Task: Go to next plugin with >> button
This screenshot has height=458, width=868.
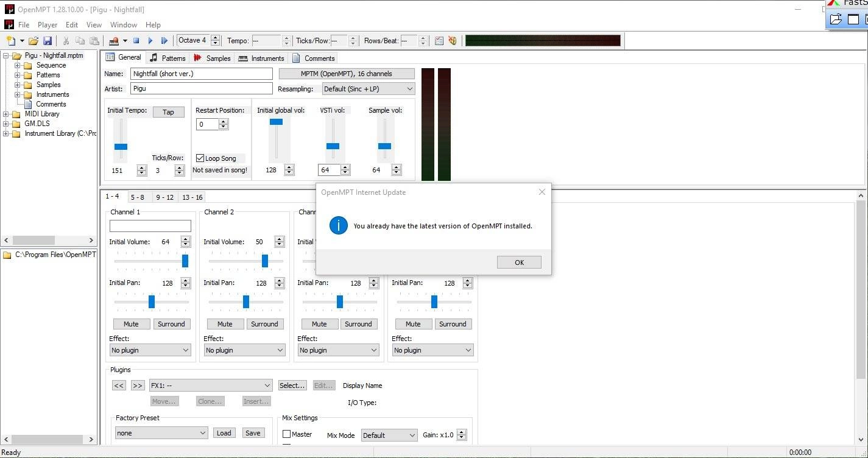Action: 138,386
